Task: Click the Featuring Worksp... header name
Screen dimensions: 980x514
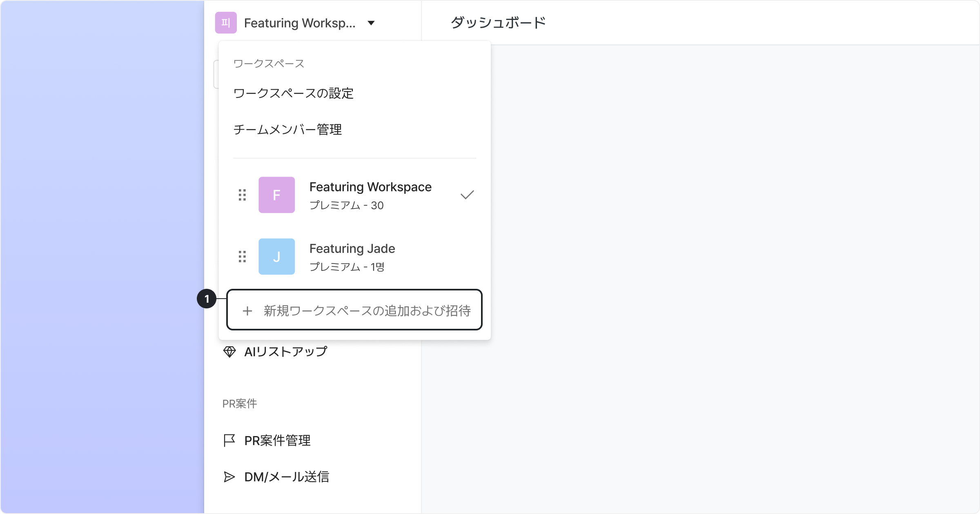Action: [300, 23]
